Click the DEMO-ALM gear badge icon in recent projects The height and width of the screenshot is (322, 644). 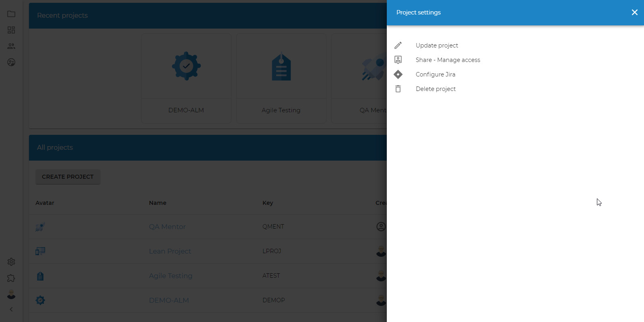tap(186, 66)
